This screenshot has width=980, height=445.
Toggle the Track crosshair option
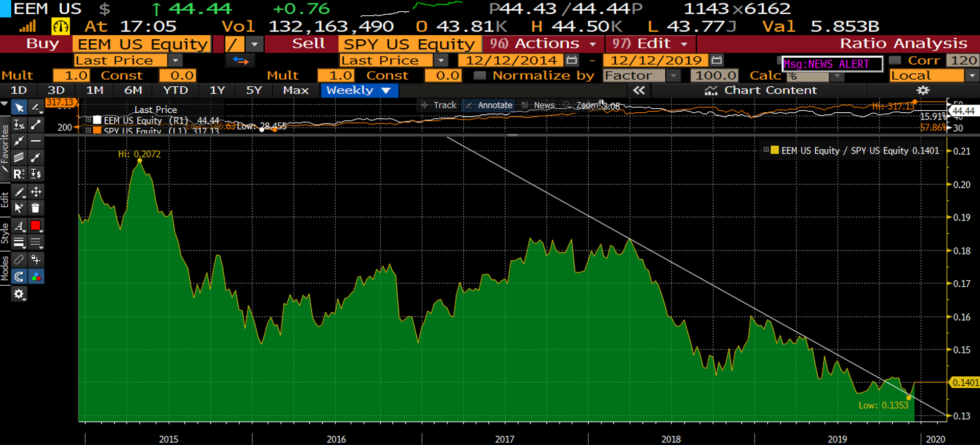[438, 105]
